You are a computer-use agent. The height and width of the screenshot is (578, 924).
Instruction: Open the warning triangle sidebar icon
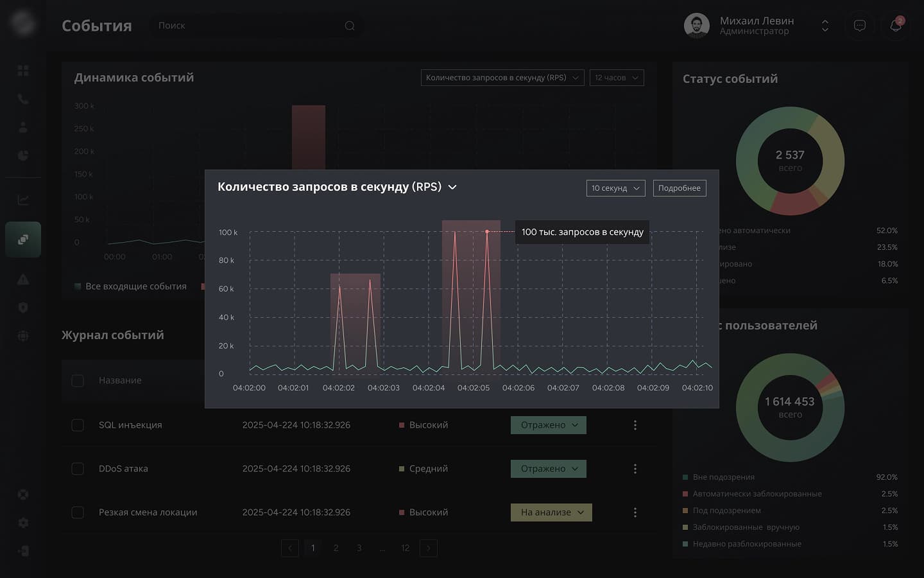point(23,279)
